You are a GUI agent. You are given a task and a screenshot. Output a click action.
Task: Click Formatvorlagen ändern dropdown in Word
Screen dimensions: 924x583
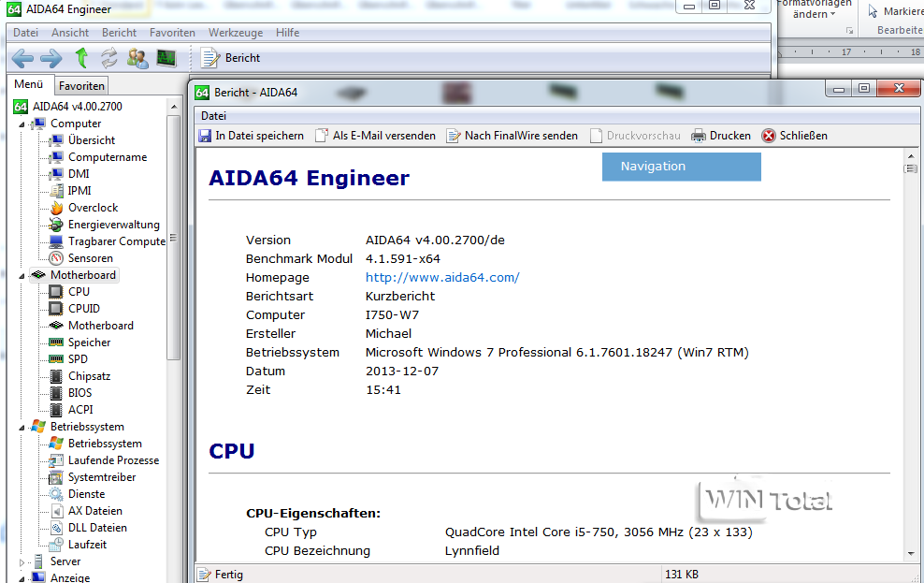[x=815, y=9]
